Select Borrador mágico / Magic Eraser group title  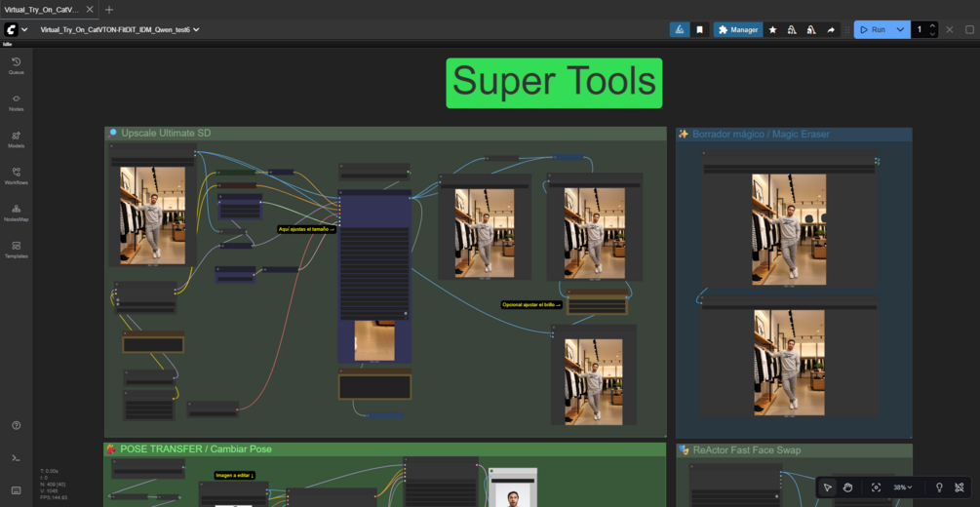pyautogui.click(x=761, y=134)
